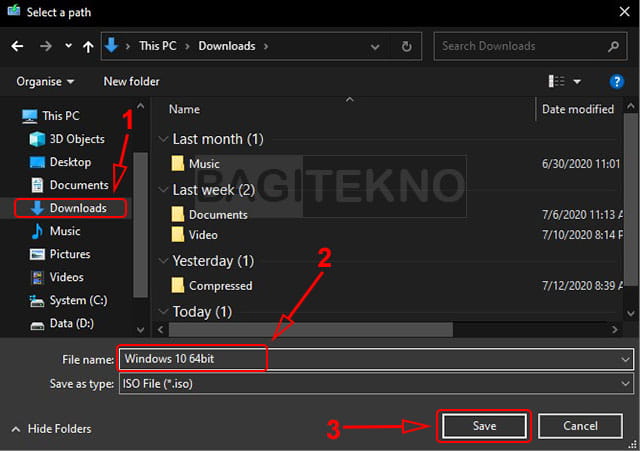The image size is (640, 451).
Task: Click the sidebar scroll up arrow
Action: (140, 106)
